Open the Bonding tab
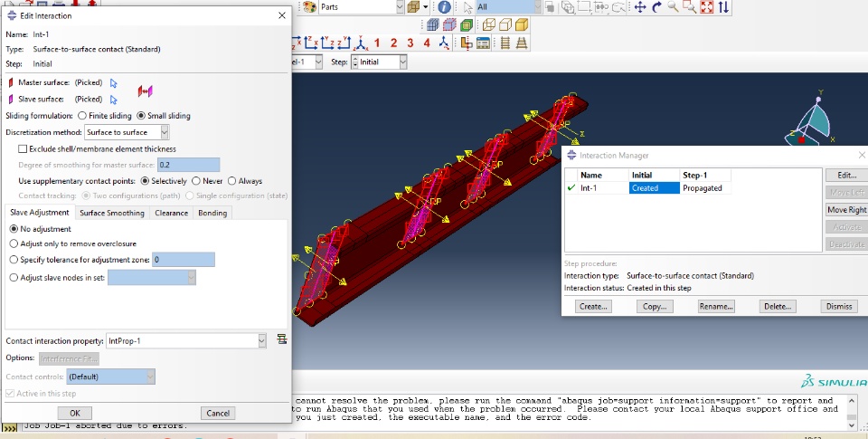This screenshot has width=868, height=439. pyautogui.click(x=212, y=213)
